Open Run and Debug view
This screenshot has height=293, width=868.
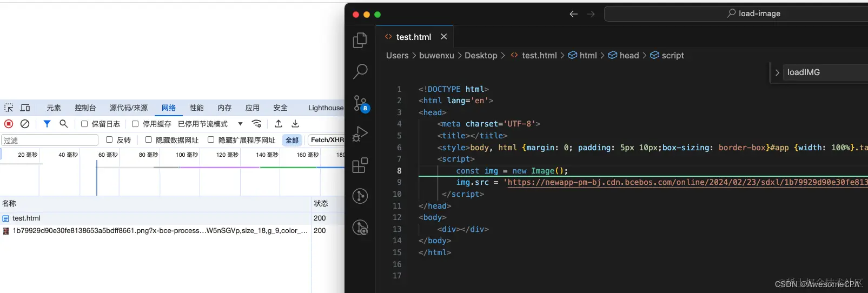click(x=360, y=134)
